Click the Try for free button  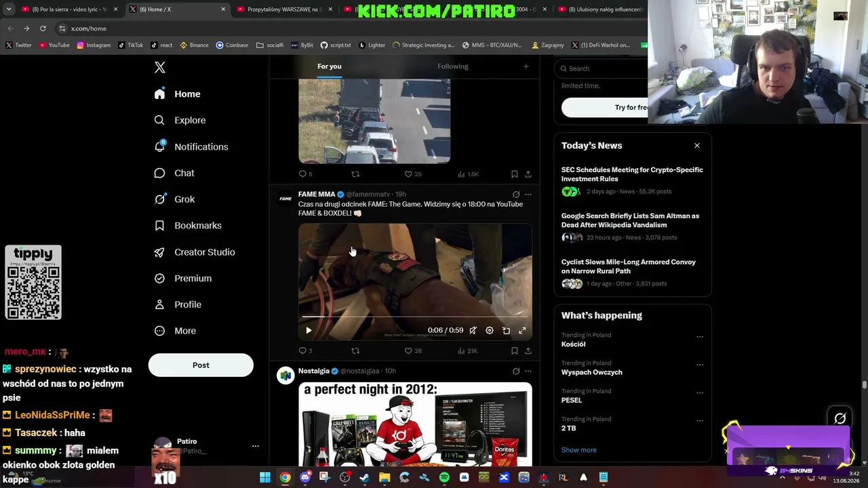coord(605,107)
